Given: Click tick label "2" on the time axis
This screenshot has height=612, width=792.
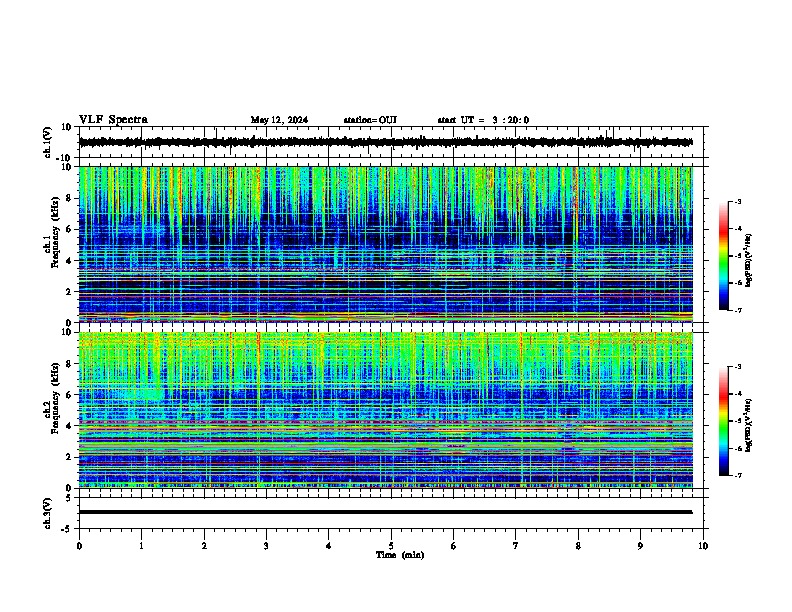Looking at the screenshot, I should (204, 546).
